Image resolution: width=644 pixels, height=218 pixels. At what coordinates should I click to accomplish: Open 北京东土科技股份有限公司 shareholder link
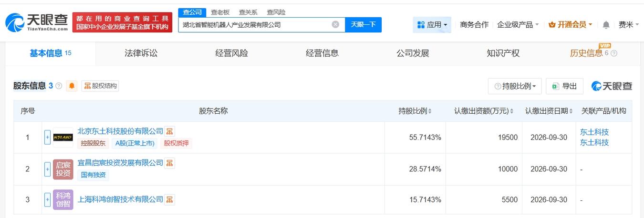pyautogui.click(x=120, y=131)
